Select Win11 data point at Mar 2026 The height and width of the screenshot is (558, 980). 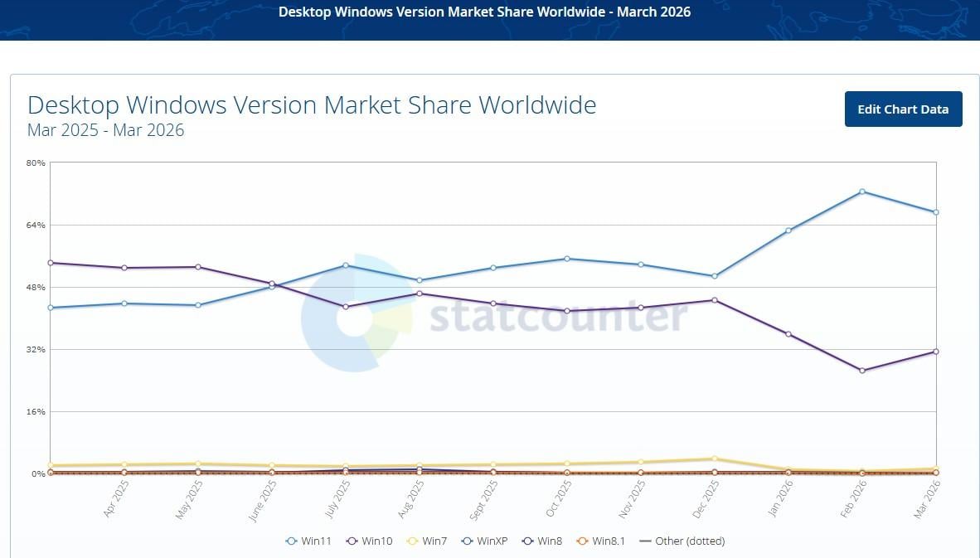point(936,212)
